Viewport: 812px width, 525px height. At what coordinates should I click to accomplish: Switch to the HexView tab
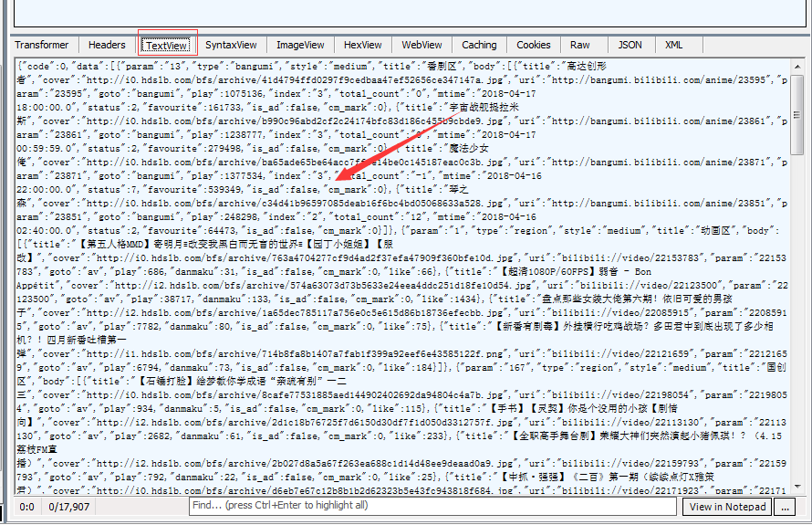(x=362, y=45)
